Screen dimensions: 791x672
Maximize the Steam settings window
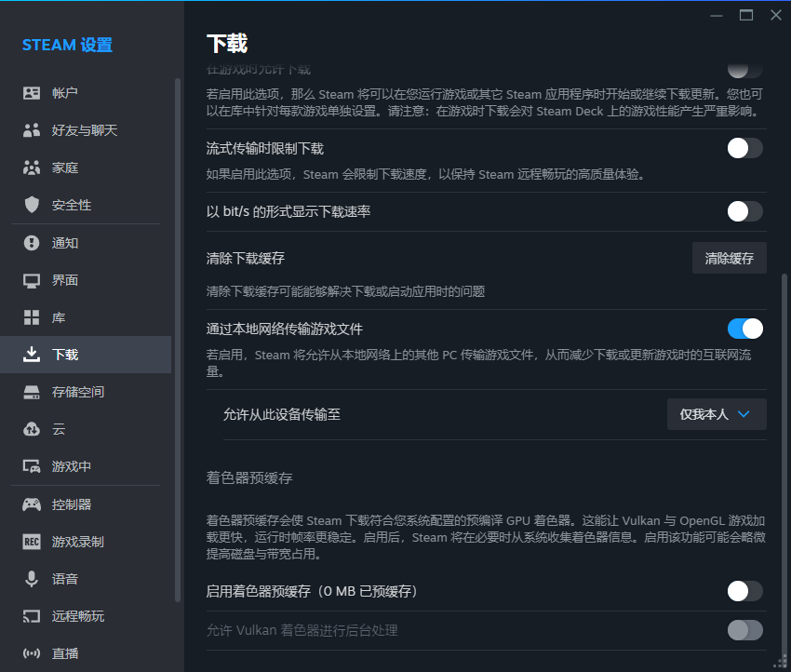pyautogui.click(x=746, y=15)
